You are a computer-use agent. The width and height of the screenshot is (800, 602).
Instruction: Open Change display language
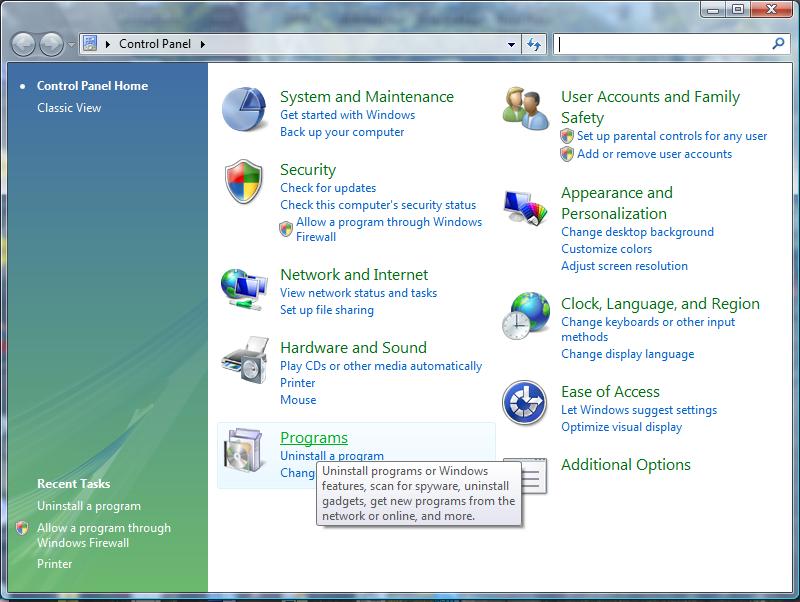(x=628, y=354)
